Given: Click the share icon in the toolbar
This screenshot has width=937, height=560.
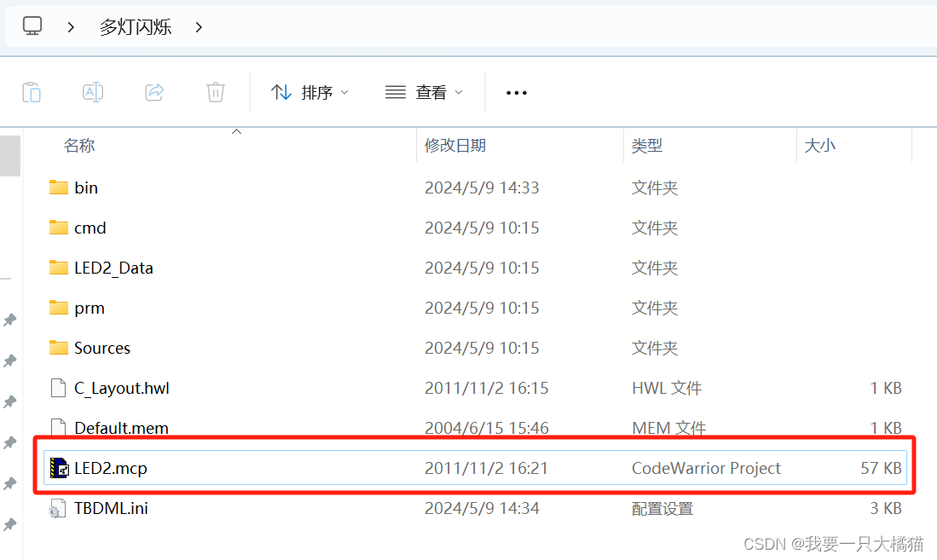Looking at the screenshot, I should coord(154,92).
